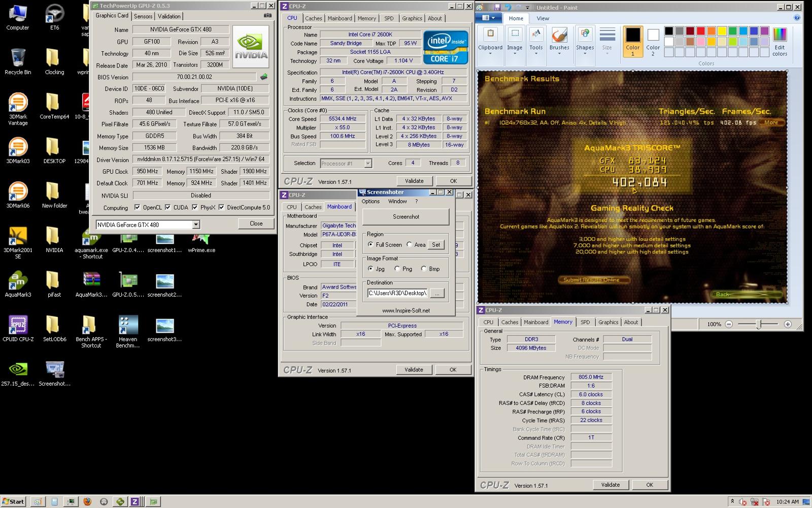This screenshot has width=812, height=508.
Task: Click Edit colors in Paint
Action: (780, 42)
